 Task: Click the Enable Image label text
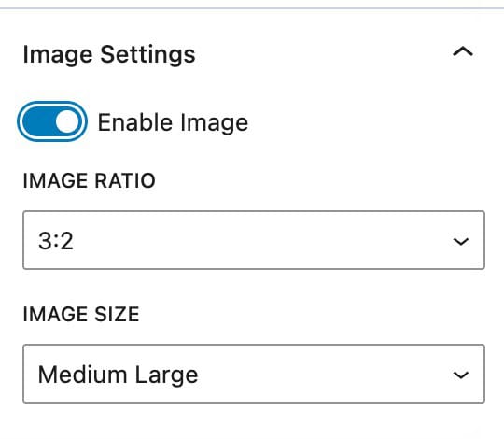[x=173, y=122]
